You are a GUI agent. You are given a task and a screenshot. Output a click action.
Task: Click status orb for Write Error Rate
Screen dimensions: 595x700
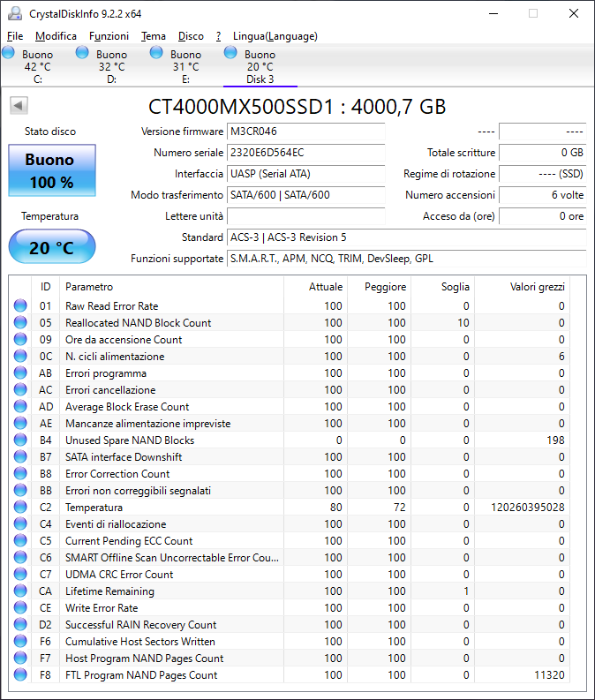coord(20,607)
